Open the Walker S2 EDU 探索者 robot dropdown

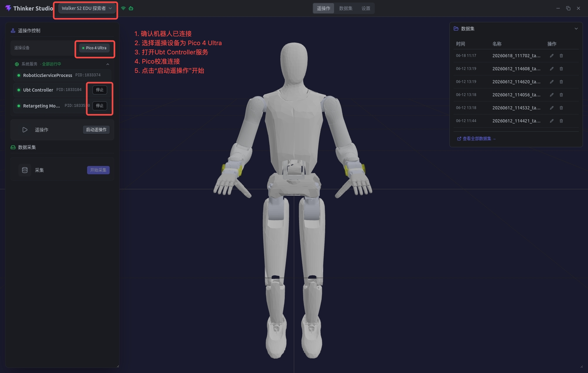point(87,8)
